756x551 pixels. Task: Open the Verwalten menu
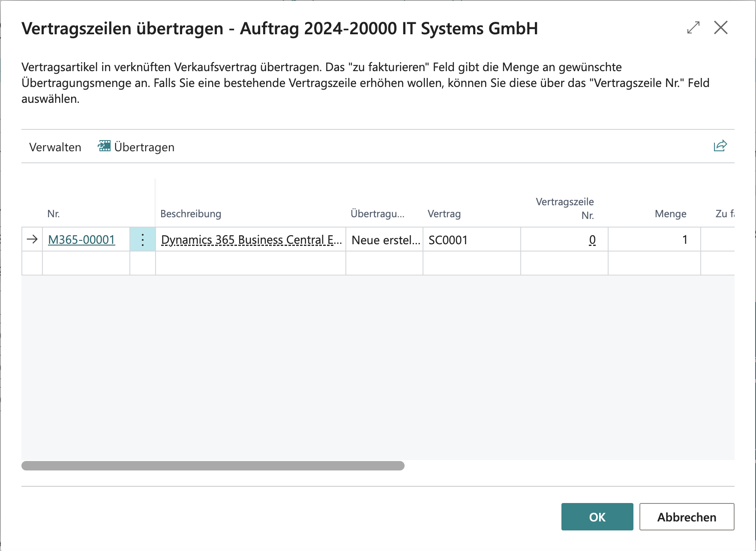point(55,147)
